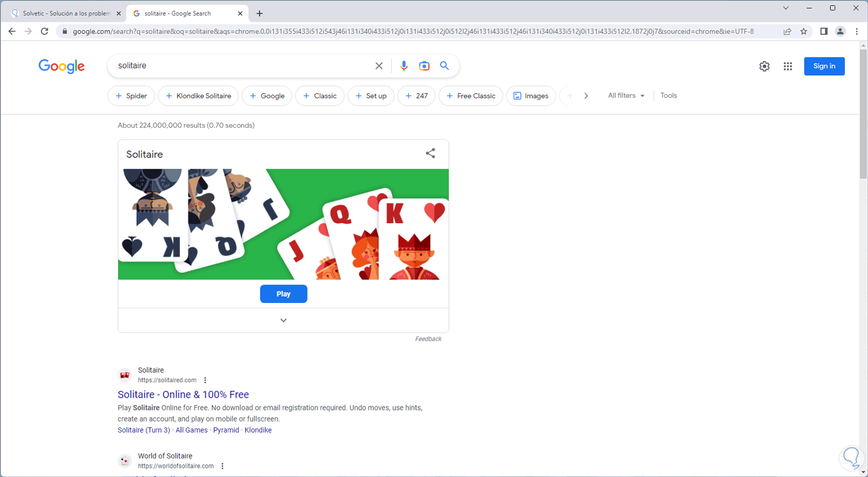
Task: Click the scrollbar up arrow
Action: tap(863, 45)
